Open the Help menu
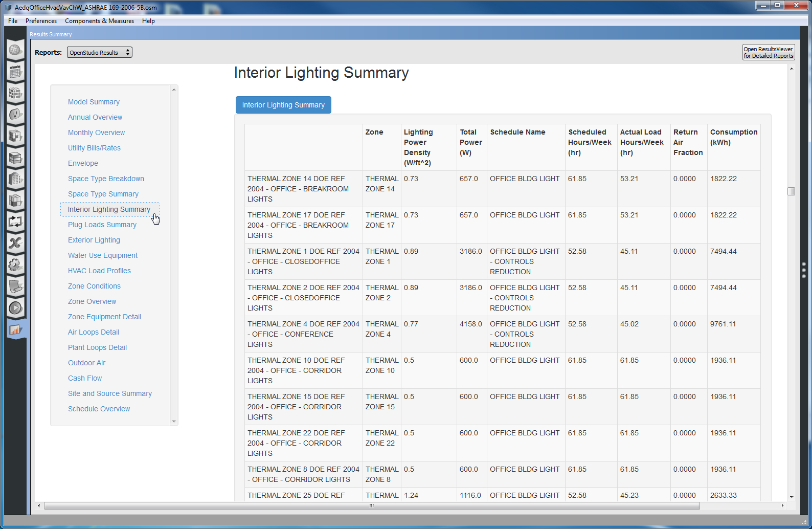This screenshot has height=529, width=812. (148, 21)
